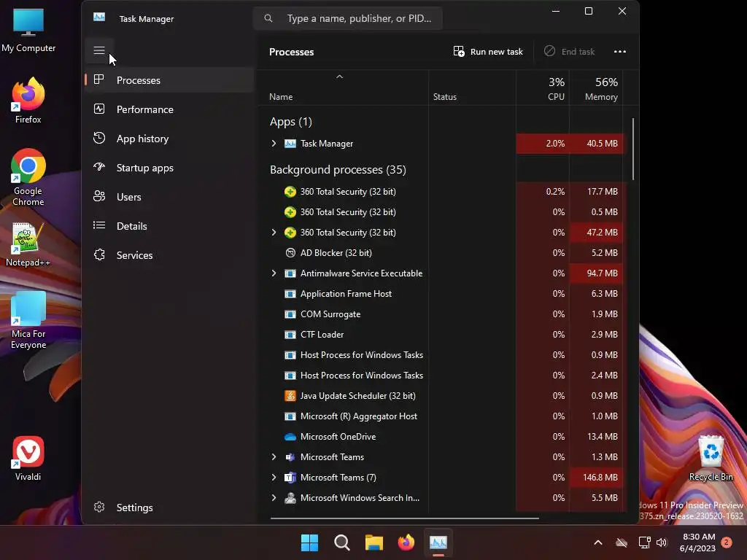Open the Users page
Image resolution: width=747 pixels, height=560 pixels.
(169, 197)
